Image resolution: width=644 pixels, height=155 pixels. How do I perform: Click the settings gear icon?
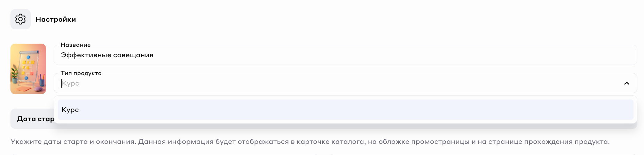point(21,19)
